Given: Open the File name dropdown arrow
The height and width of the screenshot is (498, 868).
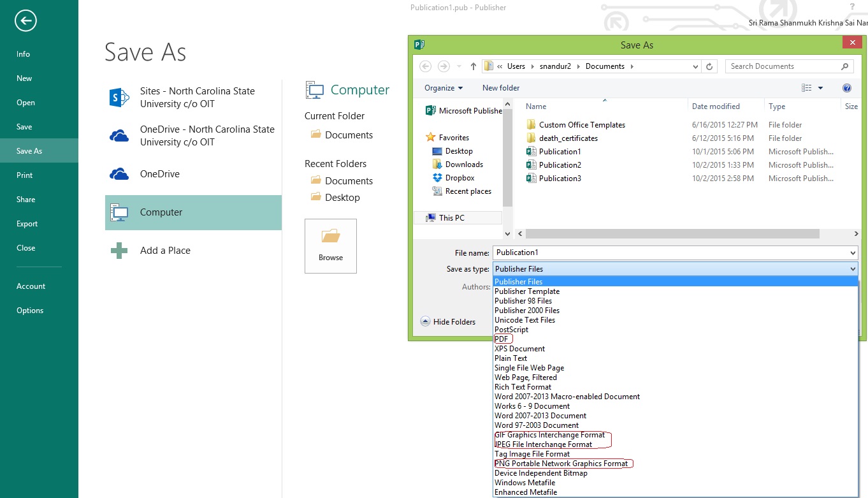Looking at the screenshot, I should (x=853, y=253).
